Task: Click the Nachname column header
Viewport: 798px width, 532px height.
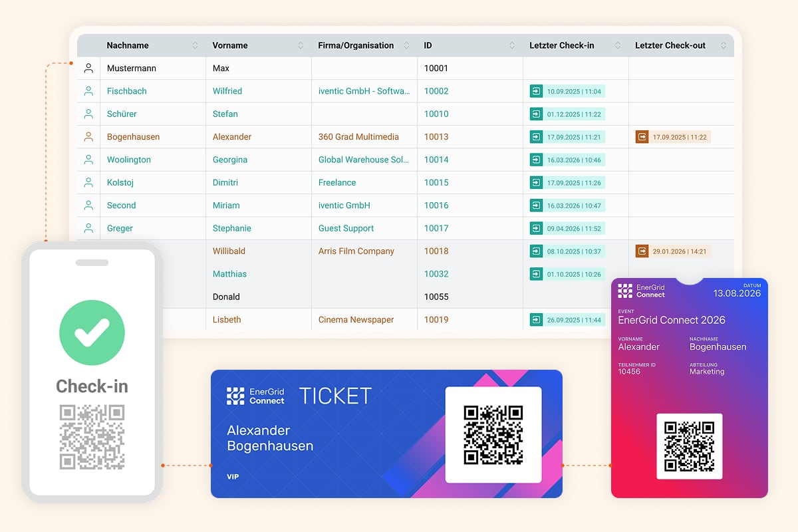Action: (128, 46)
